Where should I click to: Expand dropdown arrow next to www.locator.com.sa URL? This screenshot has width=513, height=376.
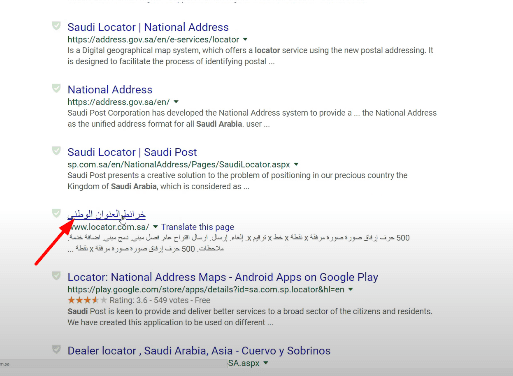pyautogui.click(x=155, y=227)
